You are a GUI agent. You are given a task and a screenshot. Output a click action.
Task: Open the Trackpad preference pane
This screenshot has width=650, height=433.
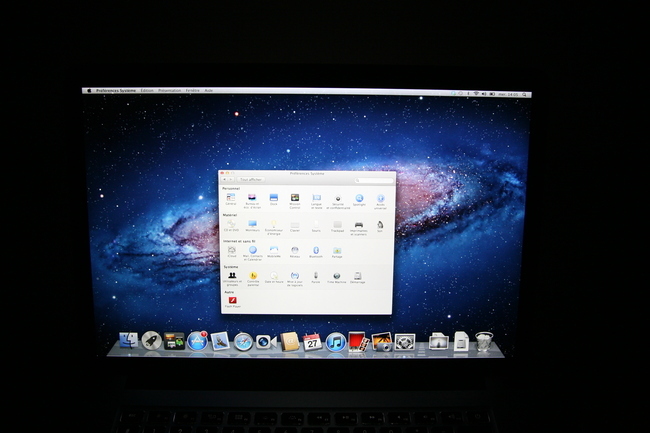(337, 227)
